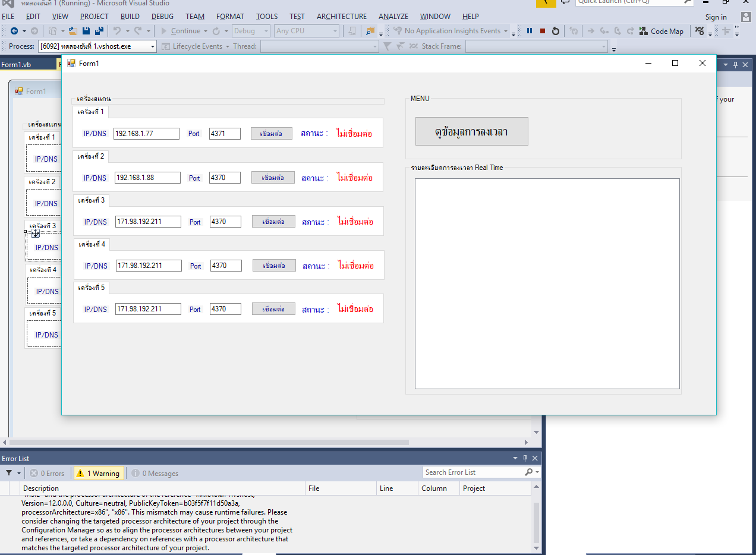Click the Save All toolbar icon
The width and height of the screenshot is (756, 555).
99,31
